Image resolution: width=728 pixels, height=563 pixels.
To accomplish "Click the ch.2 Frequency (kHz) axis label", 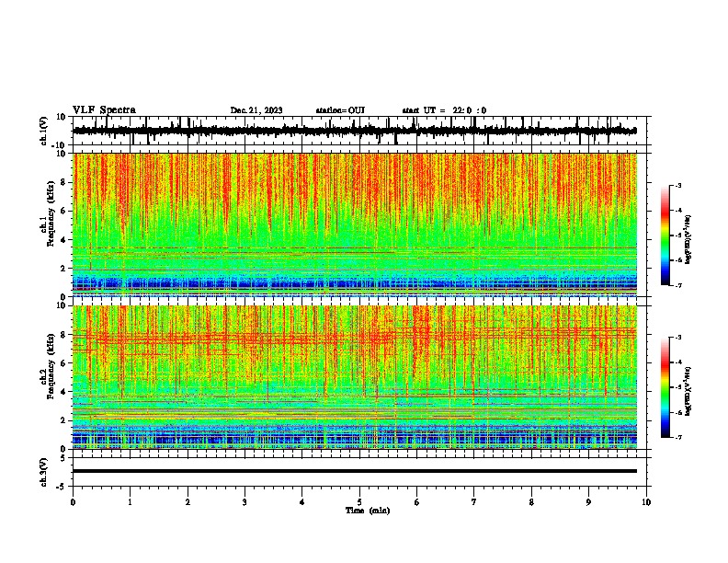I will pos(48,366).
